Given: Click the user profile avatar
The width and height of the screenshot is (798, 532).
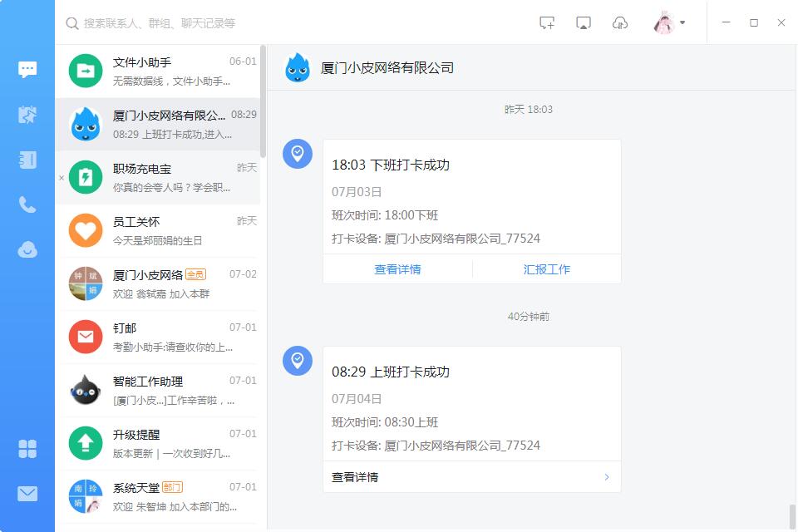Looking at the screenshot, I should pyautogui.click(x=663, y=23).
